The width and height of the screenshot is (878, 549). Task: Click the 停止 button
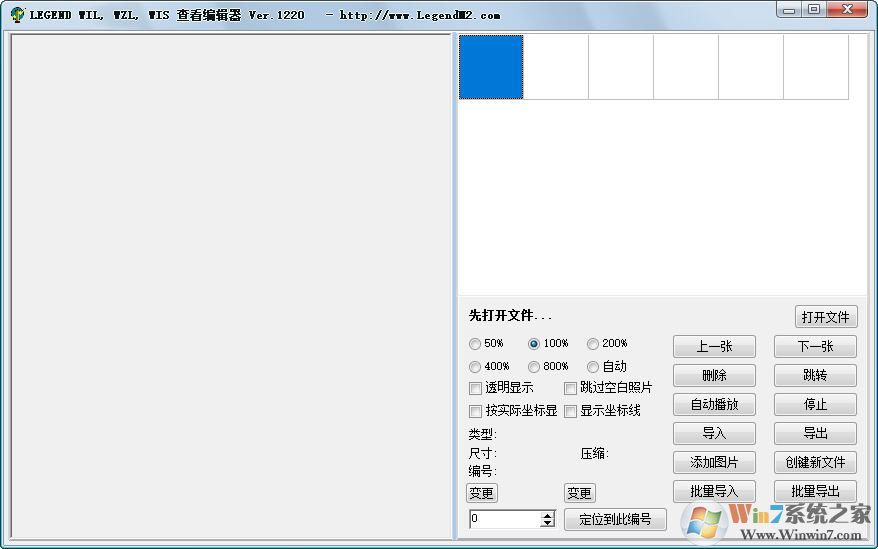tap(815, 404)
